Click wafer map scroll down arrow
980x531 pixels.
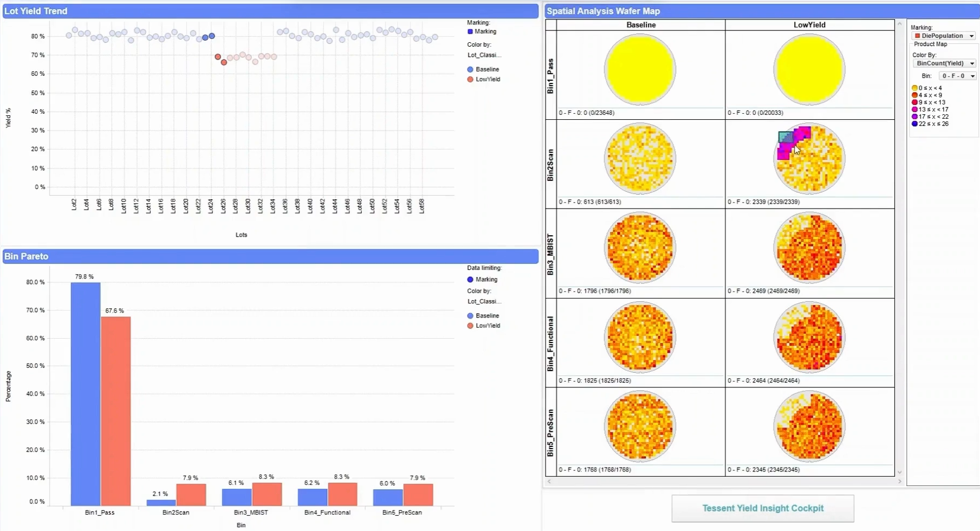tap(900, 472)
